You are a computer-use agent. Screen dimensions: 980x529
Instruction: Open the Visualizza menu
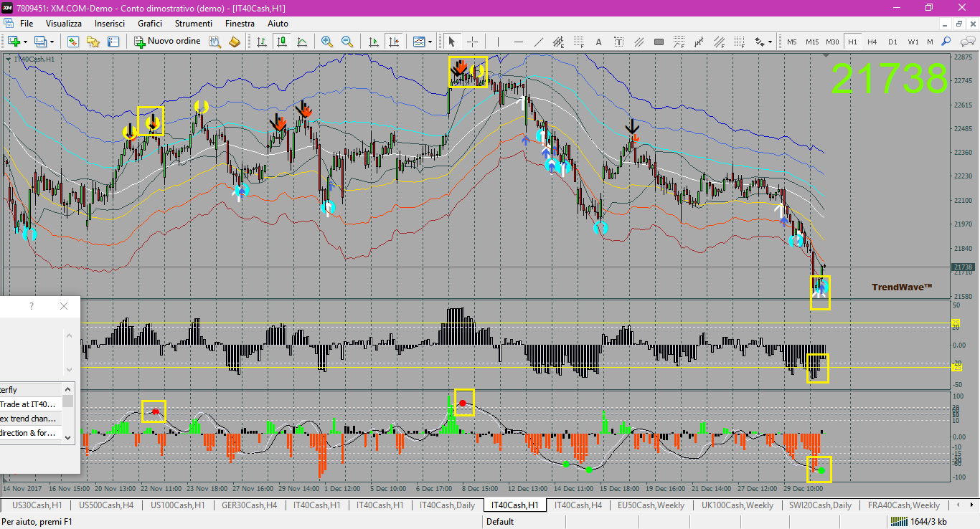coord(64,24)
